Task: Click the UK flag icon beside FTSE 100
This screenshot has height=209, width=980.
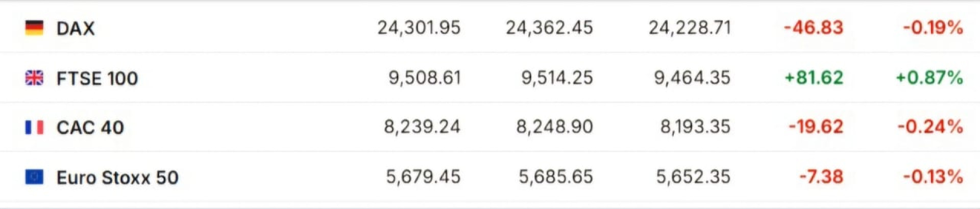Action: click(x=34, y=78)
